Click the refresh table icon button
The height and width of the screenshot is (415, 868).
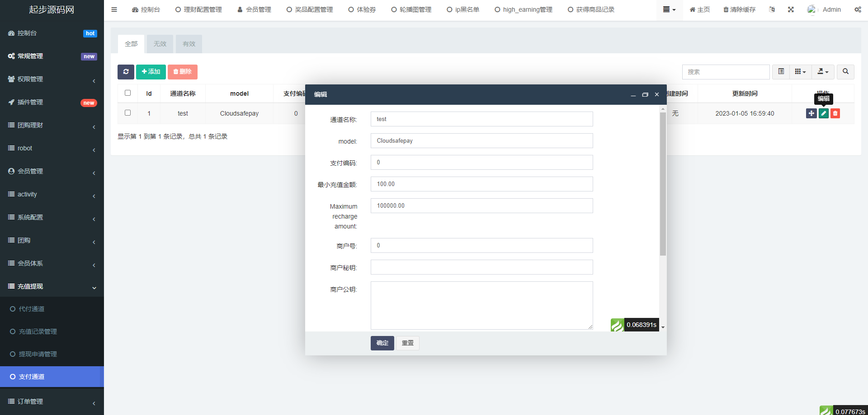pos(126,72)
